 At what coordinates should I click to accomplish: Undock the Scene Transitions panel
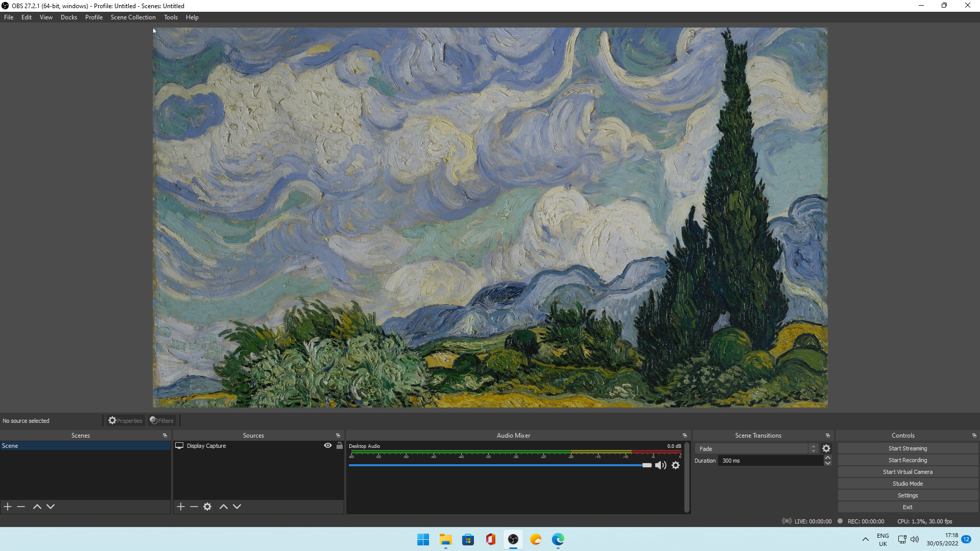tap(828, 436)
